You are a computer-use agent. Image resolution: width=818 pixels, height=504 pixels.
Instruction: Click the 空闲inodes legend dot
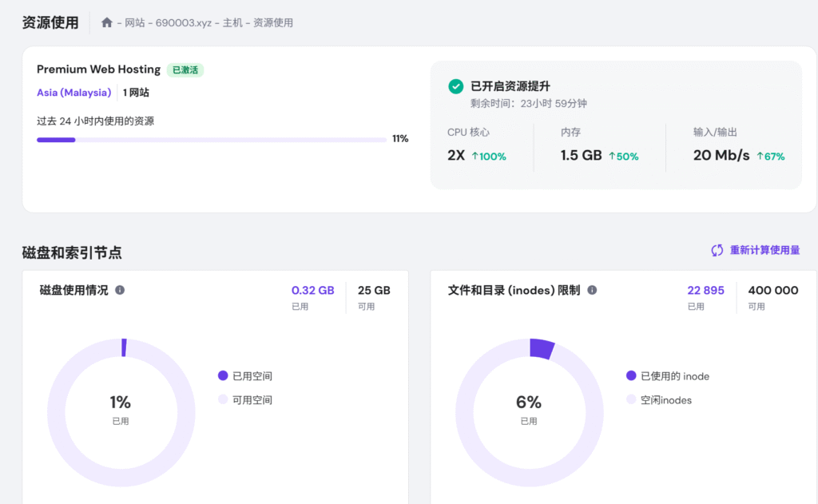(631, 400)
